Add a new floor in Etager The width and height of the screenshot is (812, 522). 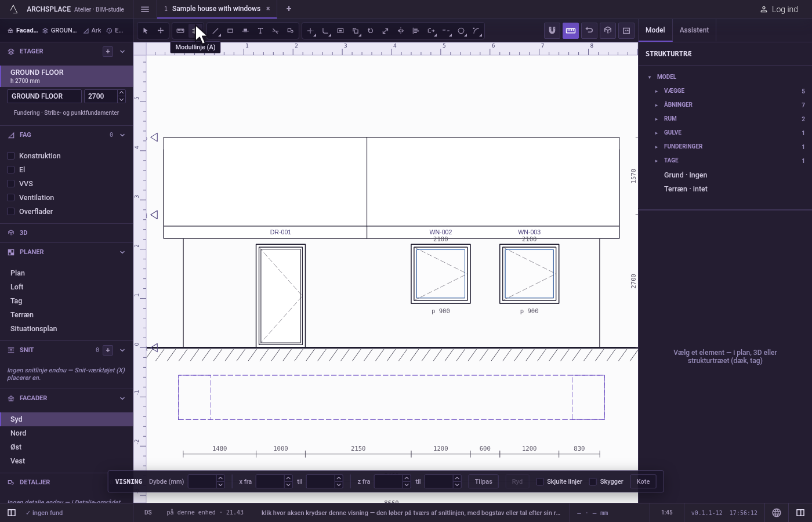tap(108, 52)
